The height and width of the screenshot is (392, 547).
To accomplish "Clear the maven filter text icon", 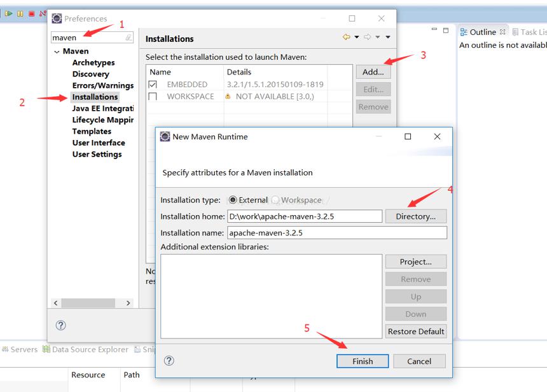I will coord(128,38).
